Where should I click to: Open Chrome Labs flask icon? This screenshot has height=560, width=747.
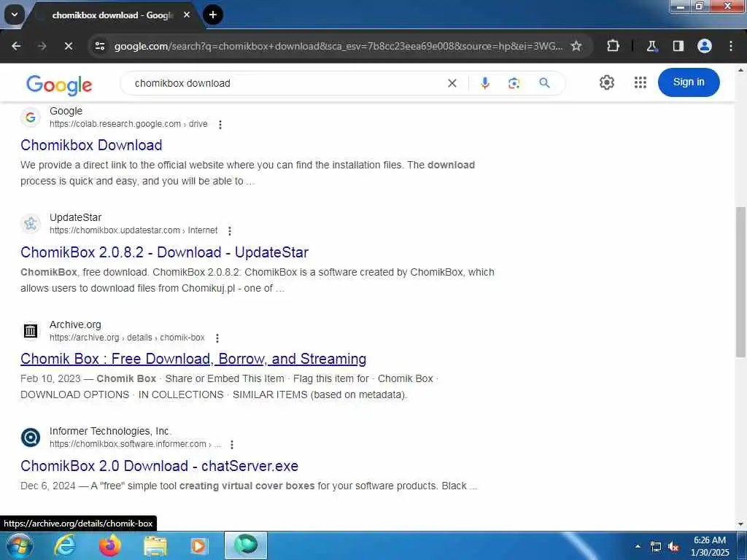coord(651,46)
